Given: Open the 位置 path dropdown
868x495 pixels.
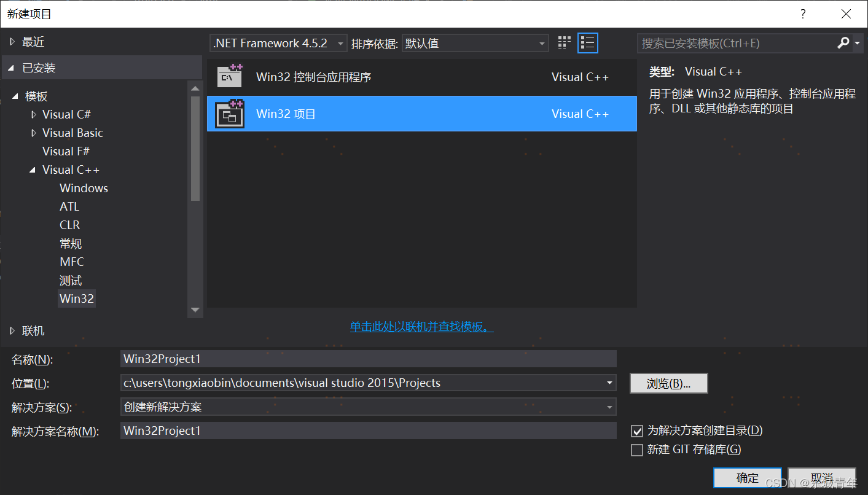Looking at the screenshot, I should [x=609, y=383].
